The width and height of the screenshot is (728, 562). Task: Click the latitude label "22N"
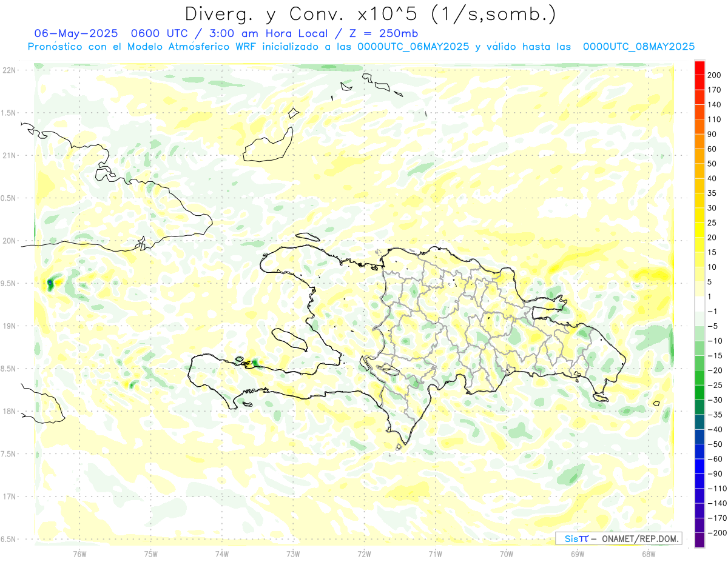tap(9, 70)
